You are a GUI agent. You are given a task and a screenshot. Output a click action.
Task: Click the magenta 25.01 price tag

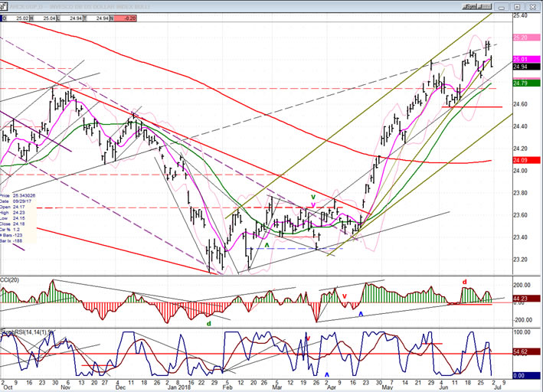click(526, 59)
